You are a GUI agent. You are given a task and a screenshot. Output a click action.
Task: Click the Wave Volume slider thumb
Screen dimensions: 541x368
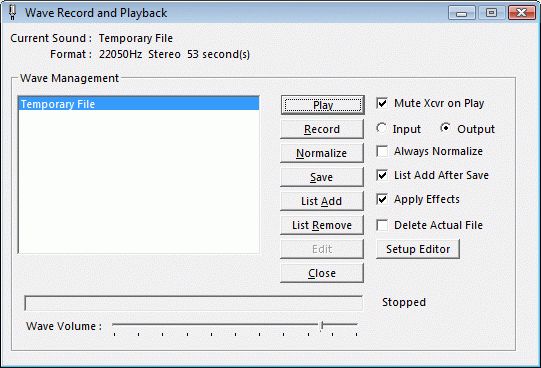322,326
